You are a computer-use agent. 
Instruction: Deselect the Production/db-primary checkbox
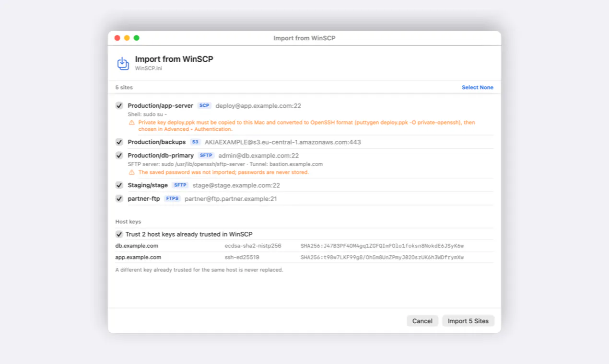coord(119,156)
